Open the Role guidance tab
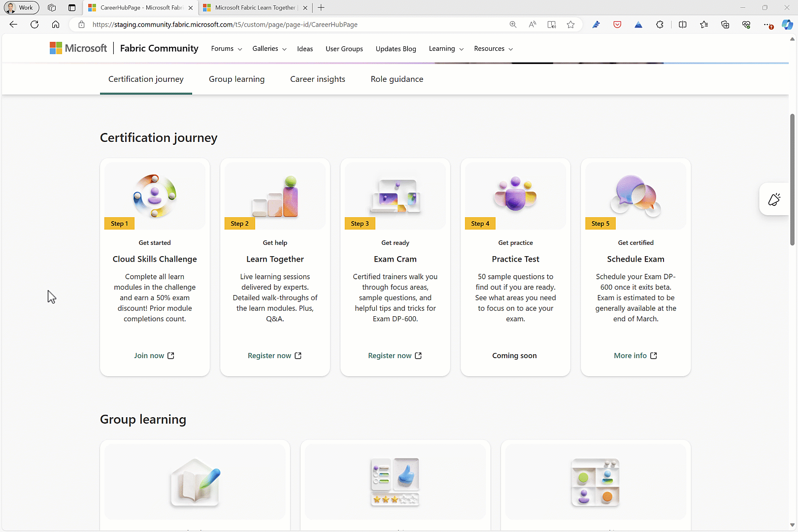Image resolution: width=798 pixels, height=532 pixels. coord(397,79)
